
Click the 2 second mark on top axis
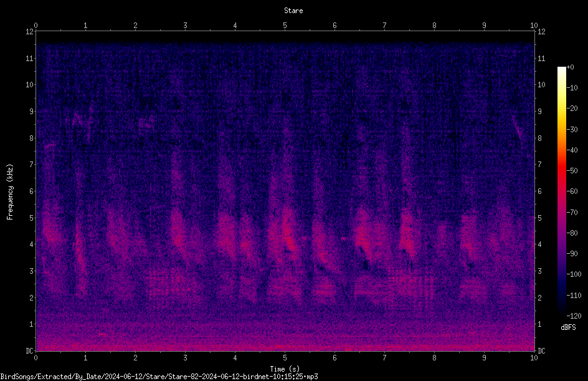(135, 26)
